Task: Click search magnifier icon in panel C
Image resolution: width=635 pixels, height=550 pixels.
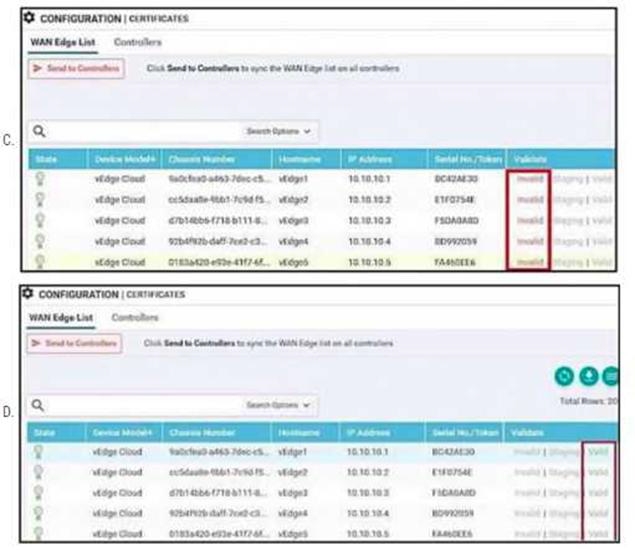Action: pos(39,131)
